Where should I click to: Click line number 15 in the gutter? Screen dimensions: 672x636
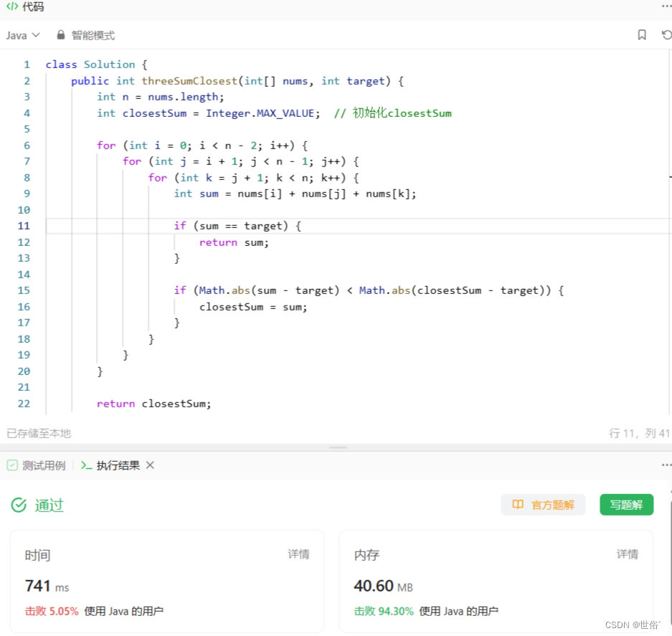tap(24, 290)
